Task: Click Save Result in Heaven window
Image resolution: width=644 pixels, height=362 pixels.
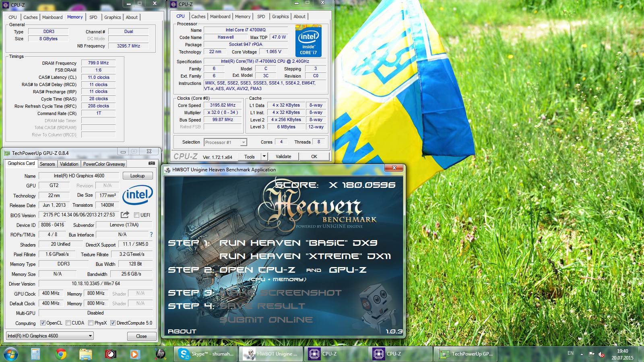Action: 262,306
